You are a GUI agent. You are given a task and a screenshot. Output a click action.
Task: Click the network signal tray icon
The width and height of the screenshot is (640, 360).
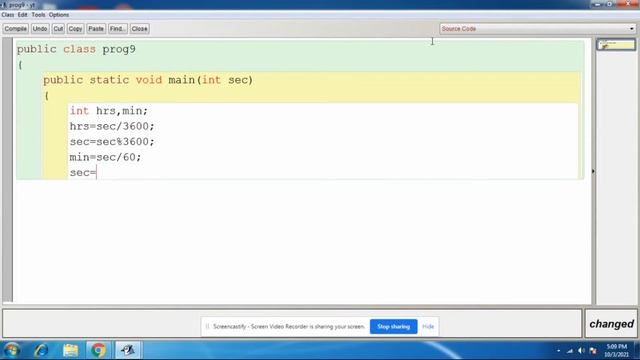pyautogui.click(x=570, y=351)
